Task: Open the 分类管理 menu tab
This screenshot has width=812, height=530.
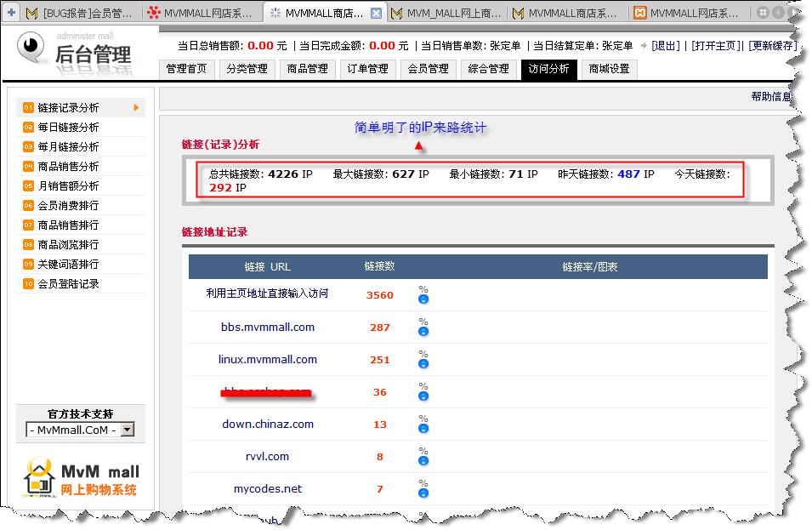Action: point(247,69)
